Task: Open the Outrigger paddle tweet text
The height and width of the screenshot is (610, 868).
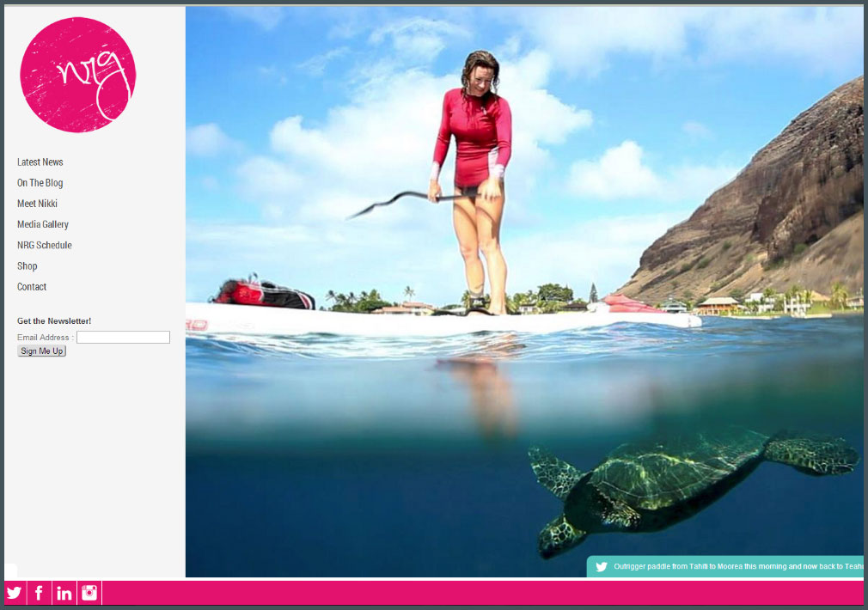Action: (738, 567)
